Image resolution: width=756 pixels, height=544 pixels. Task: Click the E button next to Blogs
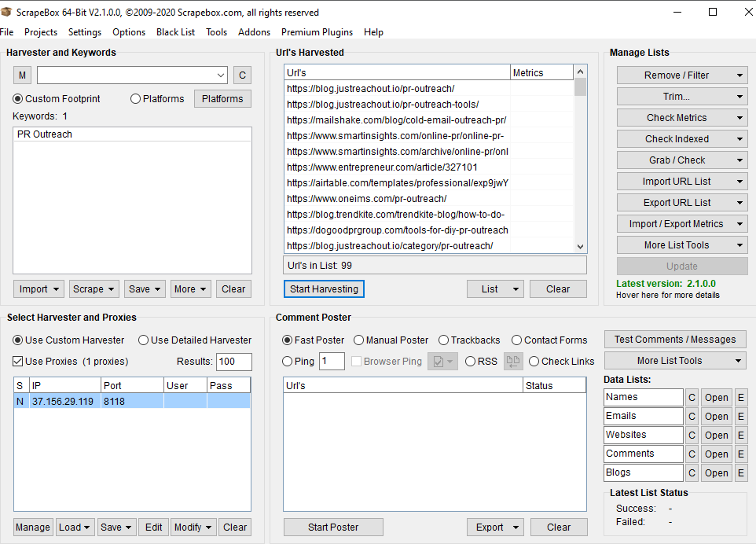tap(741, 472)
